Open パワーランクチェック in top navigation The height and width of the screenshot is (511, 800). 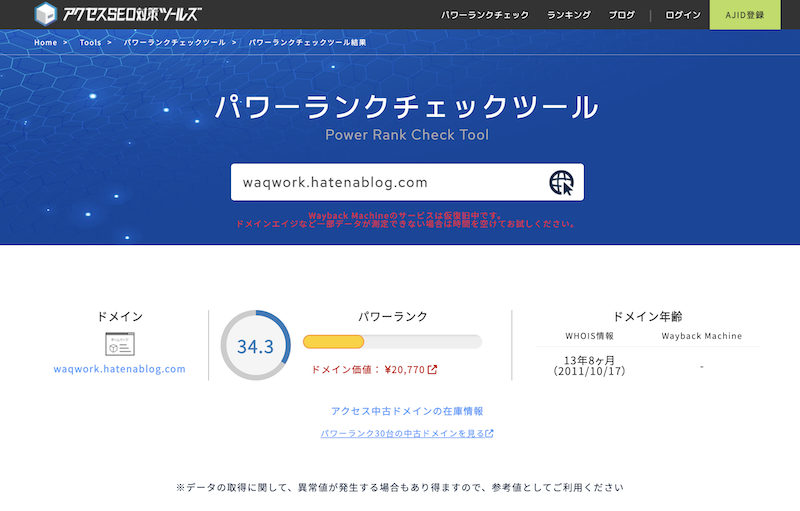(485, 15)
